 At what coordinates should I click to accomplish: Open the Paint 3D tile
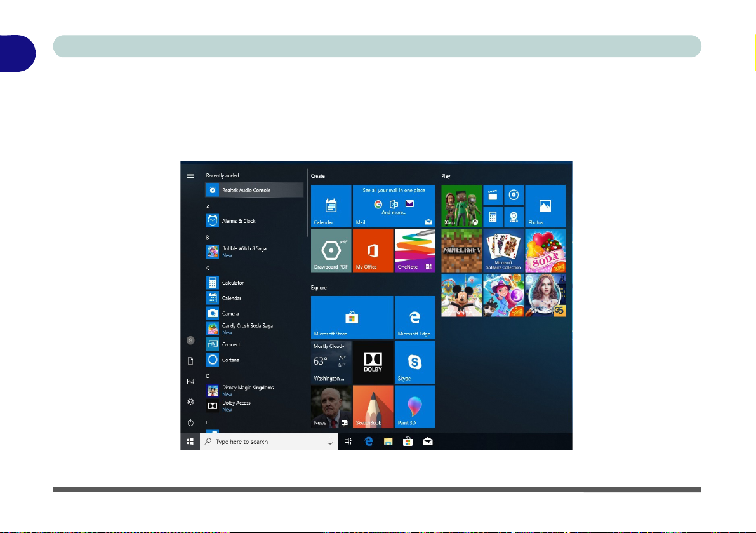pyautogui.click(x=415, y=407)
